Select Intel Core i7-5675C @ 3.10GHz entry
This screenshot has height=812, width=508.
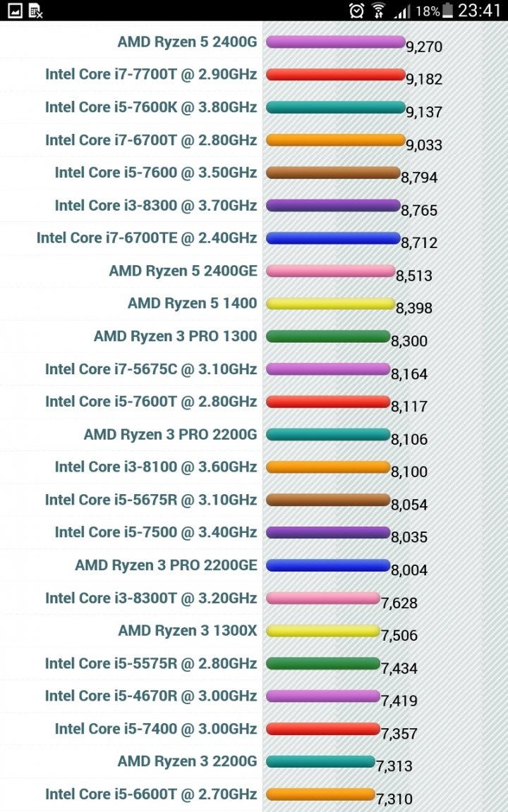coord(152,369)
